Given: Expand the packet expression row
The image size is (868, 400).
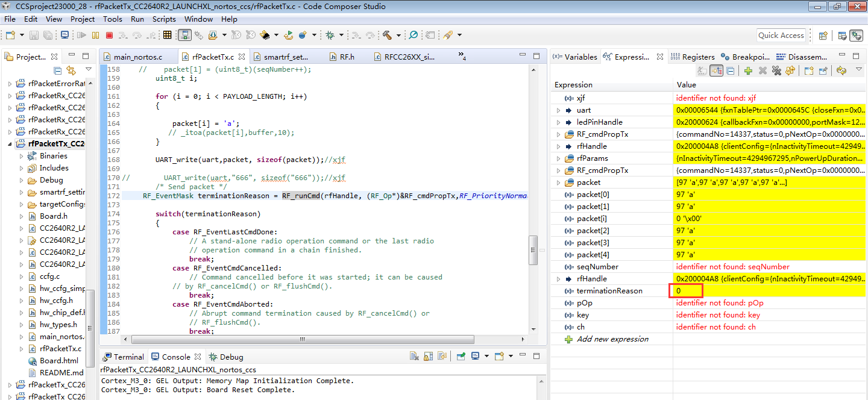Looking at the screenshot, I should [x=558, y=183].
